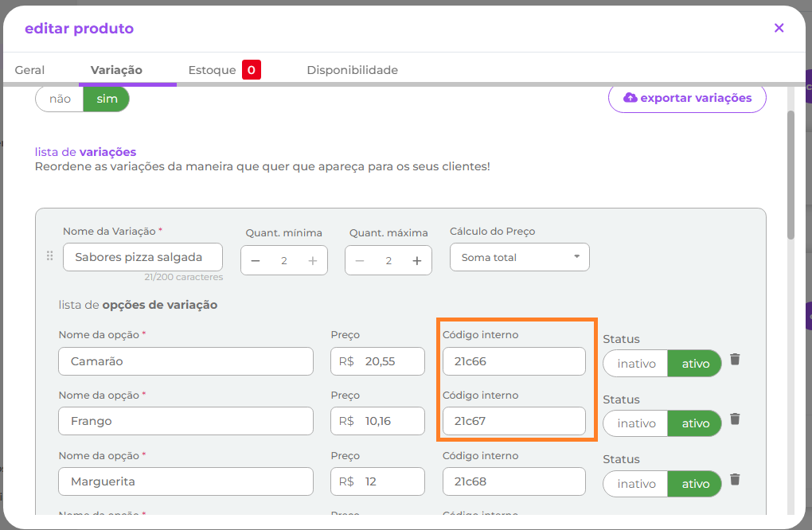Switch the variation toggle to não

[60, 99]
